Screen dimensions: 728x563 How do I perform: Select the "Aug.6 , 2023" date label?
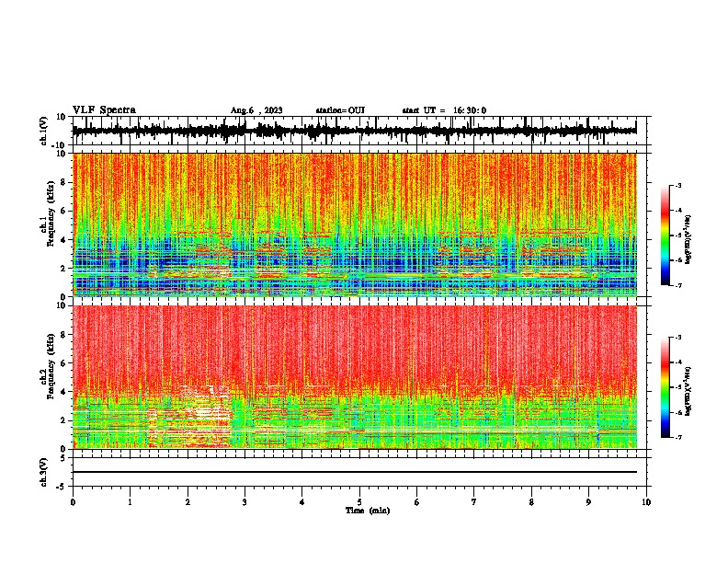(x=256, y=110)
